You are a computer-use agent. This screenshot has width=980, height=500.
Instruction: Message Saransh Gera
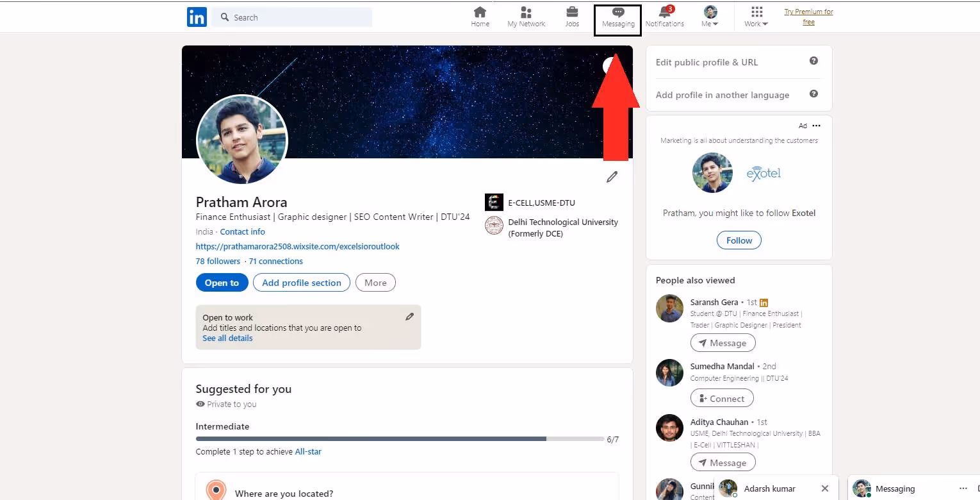723,343
